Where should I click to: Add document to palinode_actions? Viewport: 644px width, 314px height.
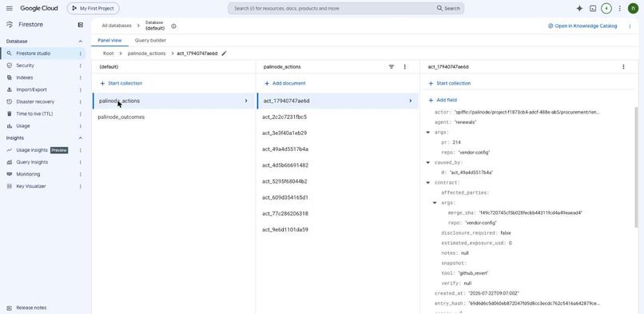(285, 83)
